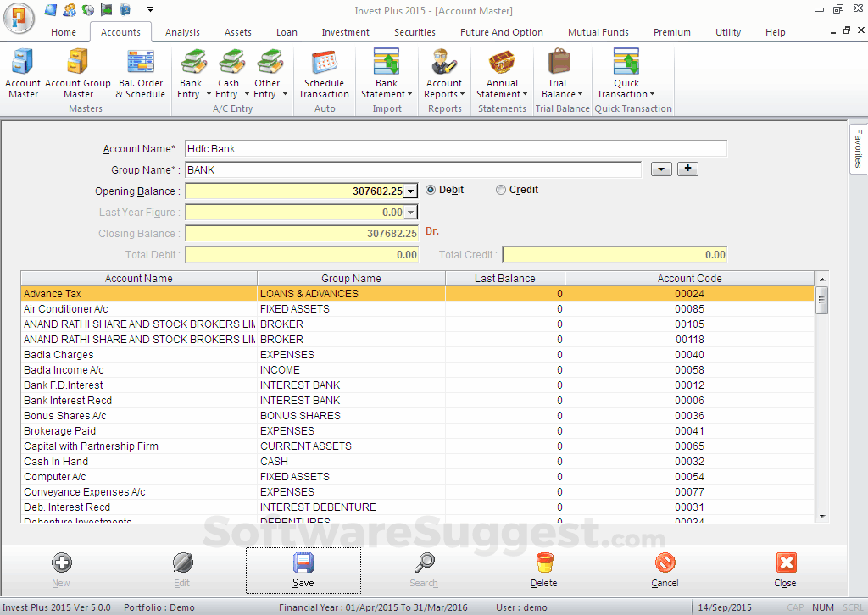Viewport: 868px width, 615px height.
Task: Open the Opening Balance calculator dropdown
Action: [x=411, y=191]
